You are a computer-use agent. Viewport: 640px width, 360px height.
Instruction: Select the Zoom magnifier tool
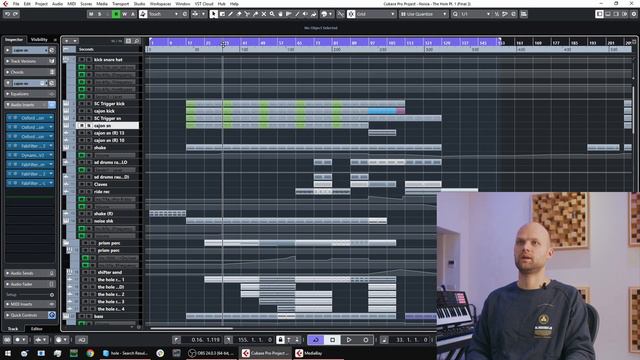point(272,14)
